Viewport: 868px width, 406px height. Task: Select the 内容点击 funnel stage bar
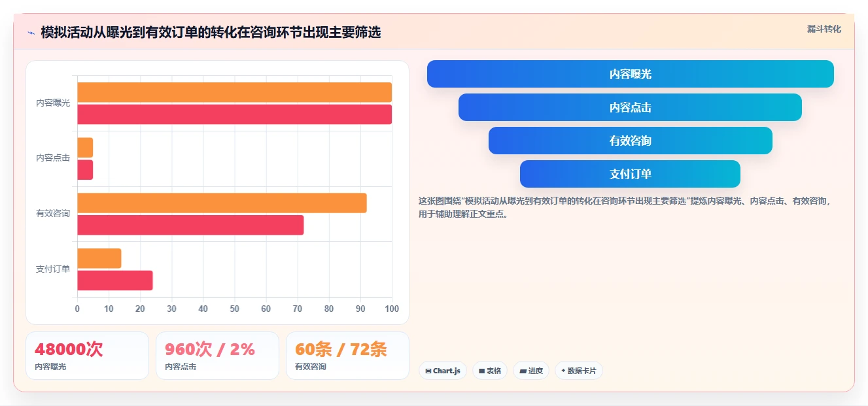click(x=630, y=107)
